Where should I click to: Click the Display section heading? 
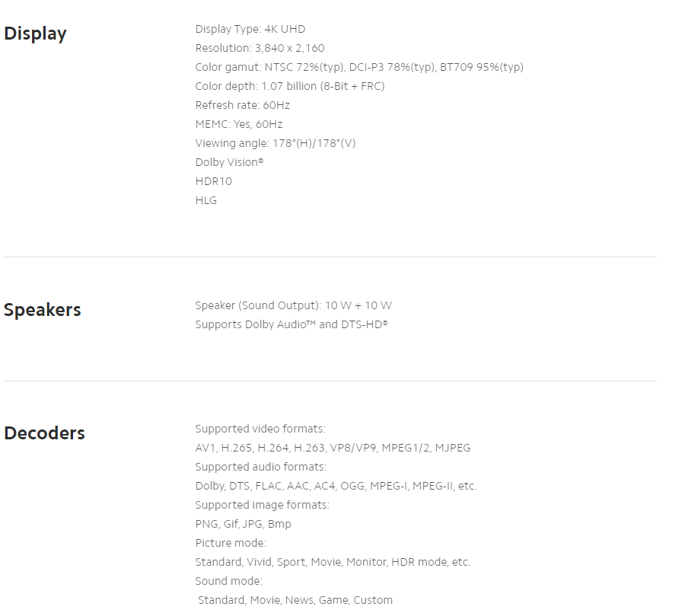tap(35, 34)
